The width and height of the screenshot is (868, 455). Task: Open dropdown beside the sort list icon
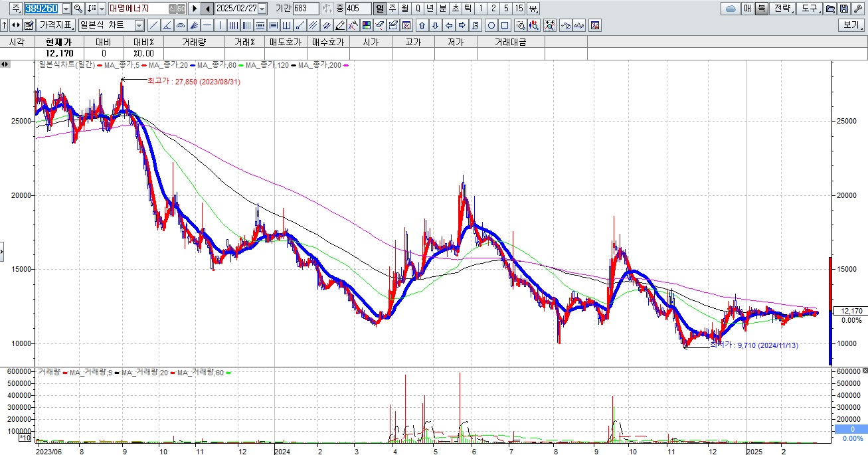click(x=102, y=9)
